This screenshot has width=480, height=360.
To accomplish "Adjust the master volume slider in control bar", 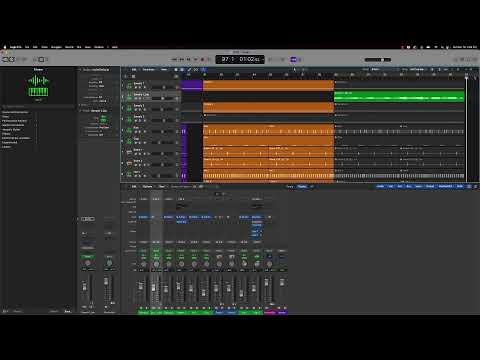I will 378,60.
